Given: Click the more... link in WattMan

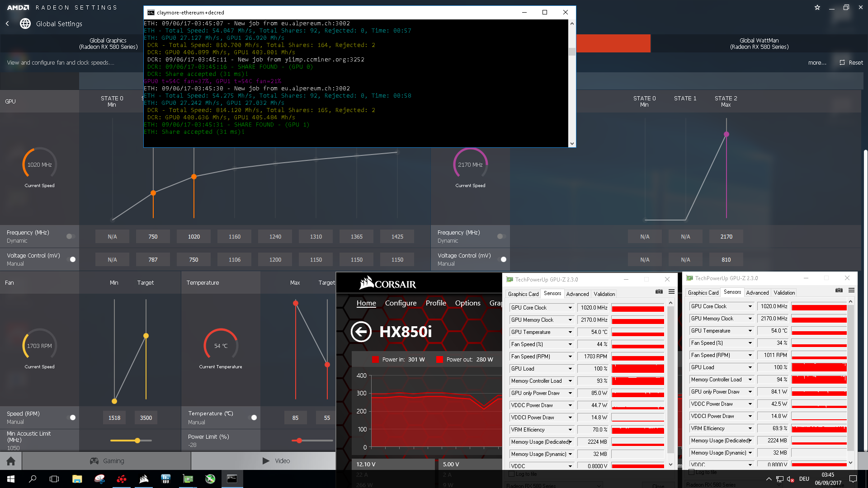Looking at the screenshot, I should [x=817, y=62].
